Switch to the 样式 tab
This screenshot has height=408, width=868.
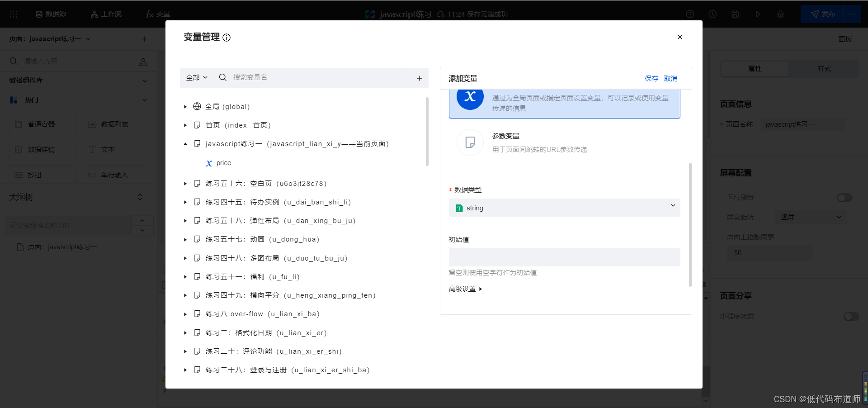(x=824, y=69)
